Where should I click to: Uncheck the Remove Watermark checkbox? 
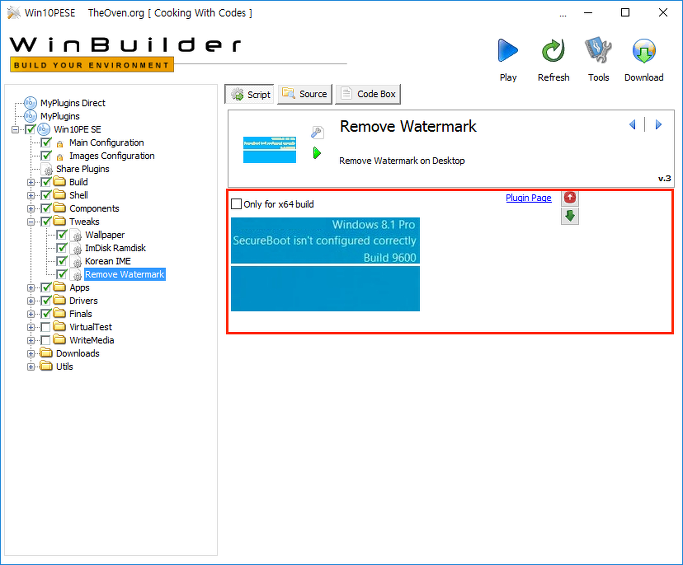(61, 274)
